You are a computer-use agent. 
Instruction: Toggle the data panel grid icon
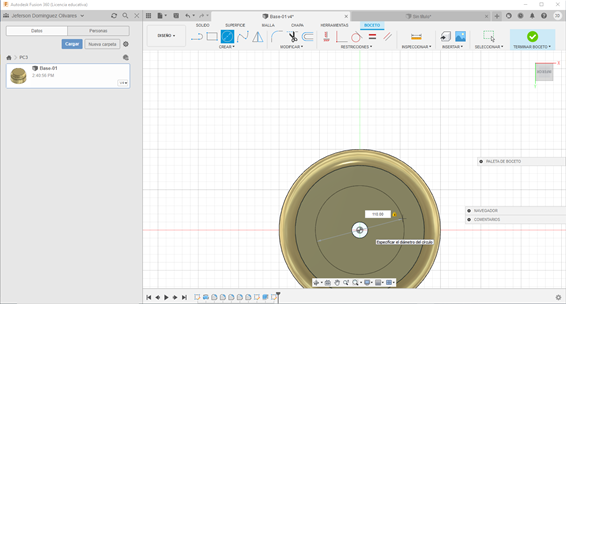click(x=148, y=16)
